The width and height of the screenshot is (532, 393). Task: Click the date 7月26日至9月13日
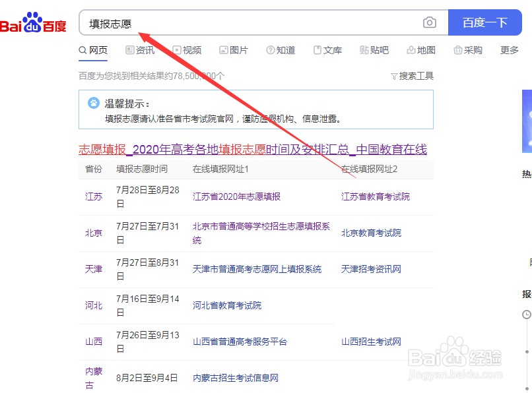click(148, 342)
